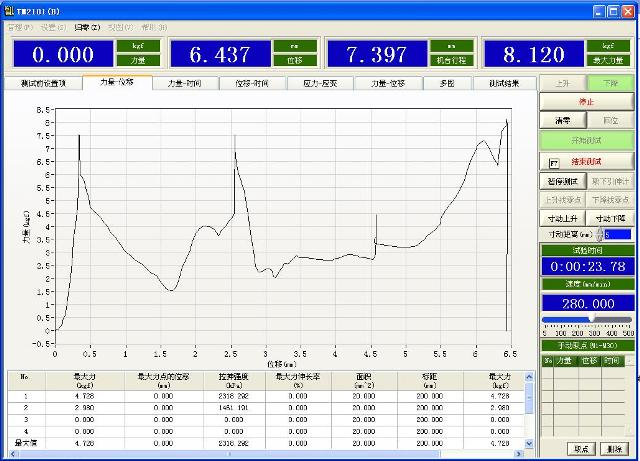This screenshot has width=640, height=461.
Task: Click the TM2101 application title icon
Action: coord(9,9)
